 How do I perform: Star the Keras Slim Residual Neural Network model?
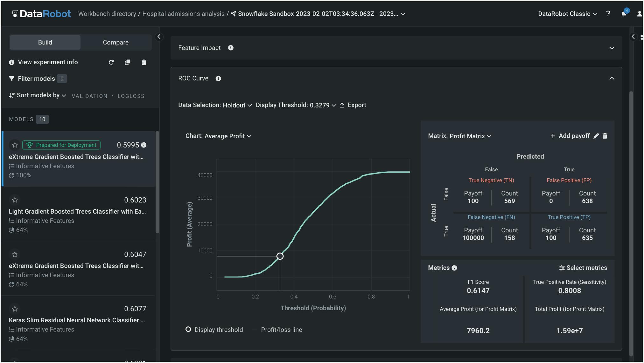point(15,309)
